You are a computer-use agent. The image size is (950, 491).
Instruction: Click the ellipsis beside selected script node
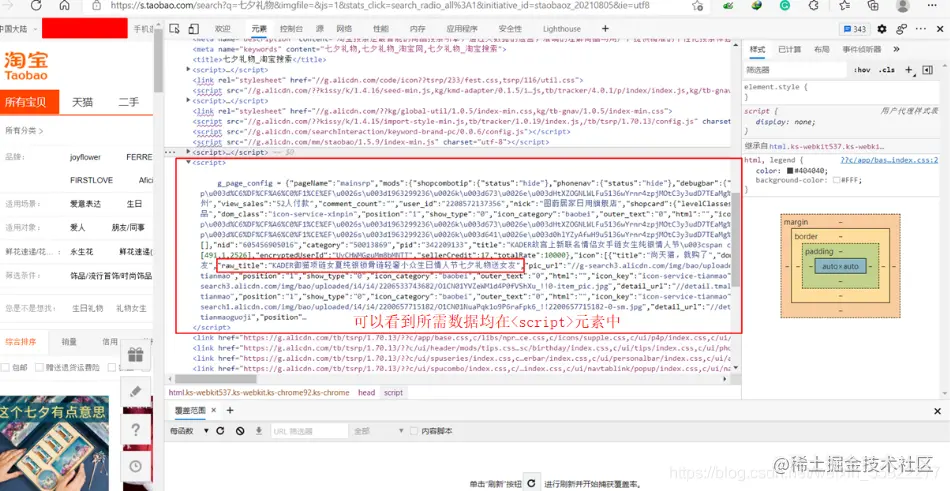[x=171, y=152]
